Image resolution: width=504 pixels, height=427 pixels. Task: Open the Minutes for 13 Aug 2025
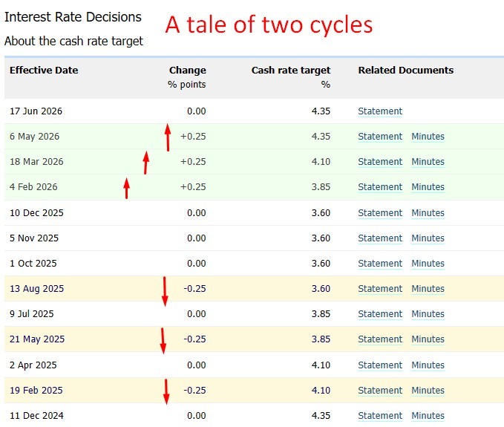(428, 289)
